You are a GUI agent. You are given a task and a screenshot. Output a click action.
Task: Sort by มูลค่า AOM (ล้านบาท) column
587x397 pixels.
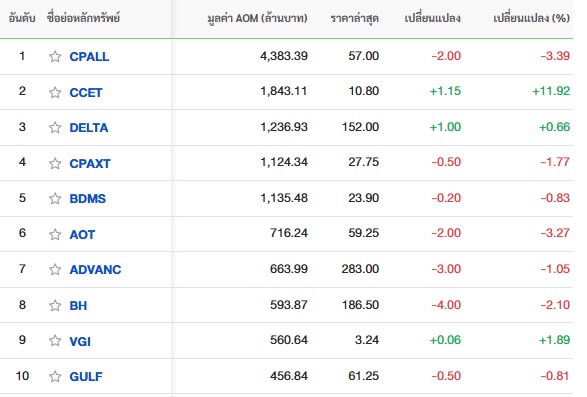coord(258,18)
